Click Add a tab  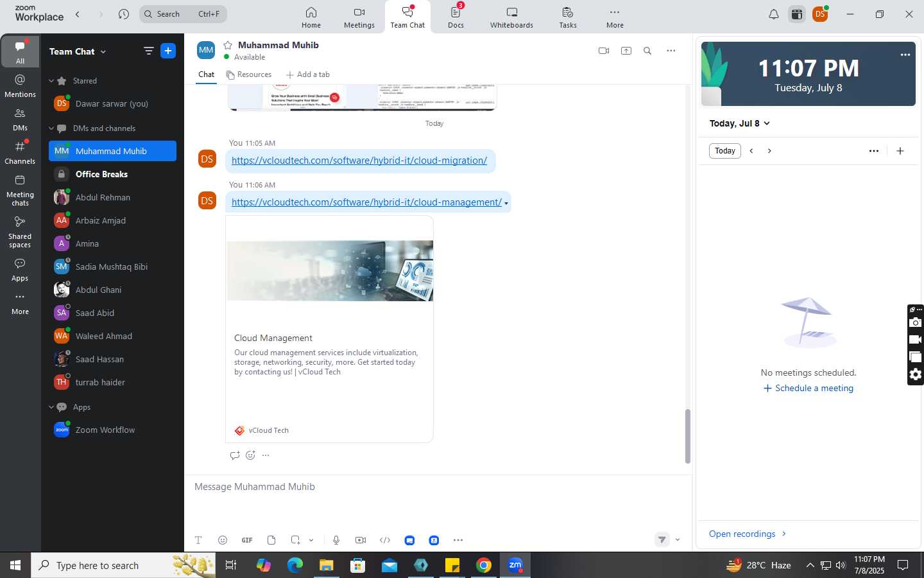tap(308, 74)
